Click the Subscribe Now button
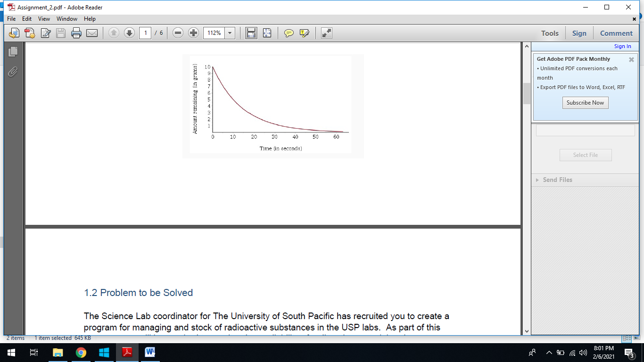 click(x=585, y=102)
